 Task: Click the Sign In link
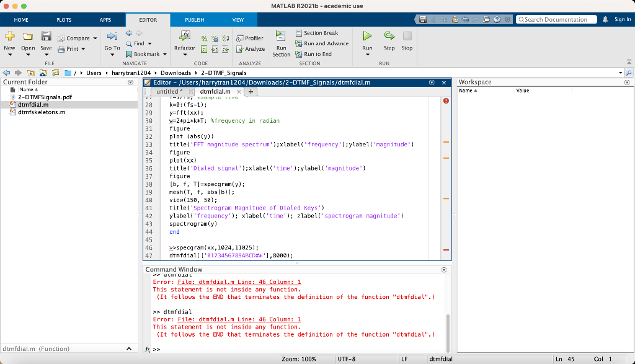point(623,20)
